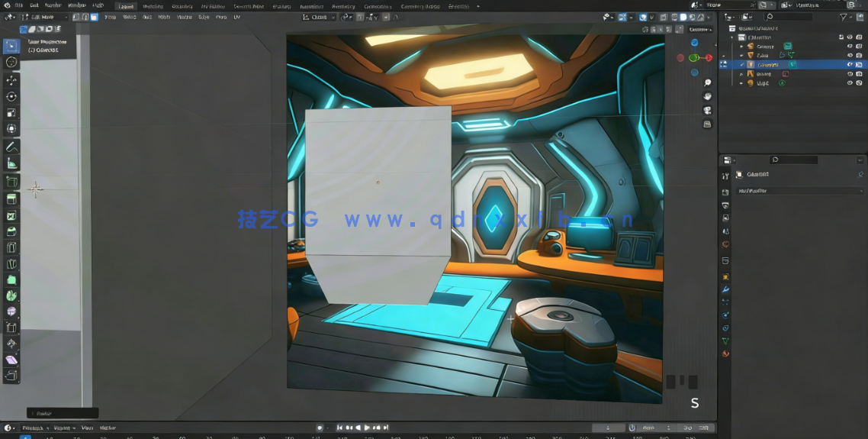Play the animation in timeline
The height and width of the screenshot is (439, 868).
(367, 428)
